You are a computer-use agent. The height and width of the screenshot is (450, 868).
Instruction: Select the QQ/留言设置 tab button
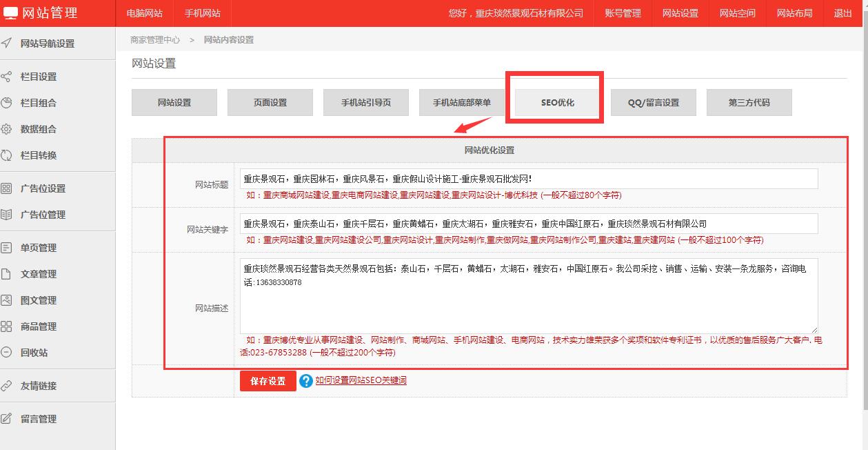[x=654, y=102]
